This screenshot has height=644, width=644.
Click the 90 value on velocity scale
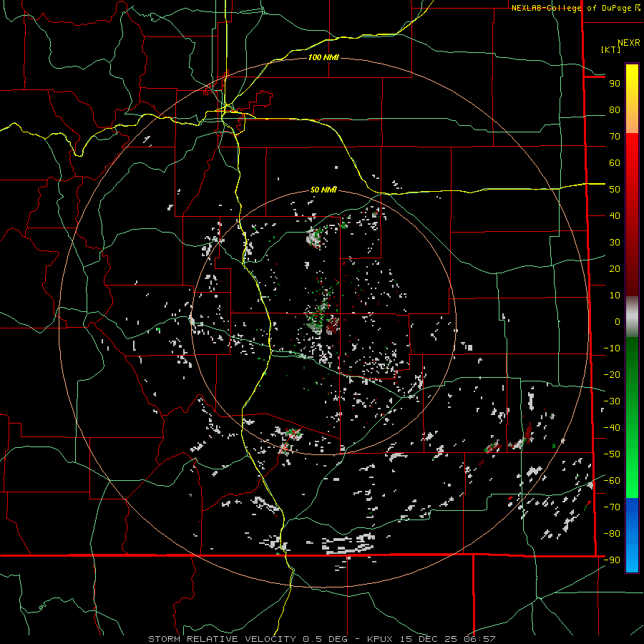(615, 84)
